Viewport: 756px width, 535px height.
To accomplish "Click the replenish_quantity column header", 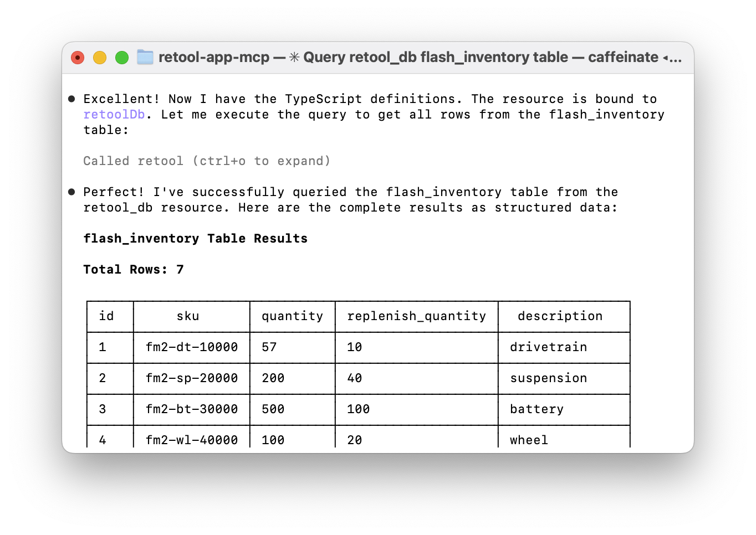I will (x=417, y=316).
